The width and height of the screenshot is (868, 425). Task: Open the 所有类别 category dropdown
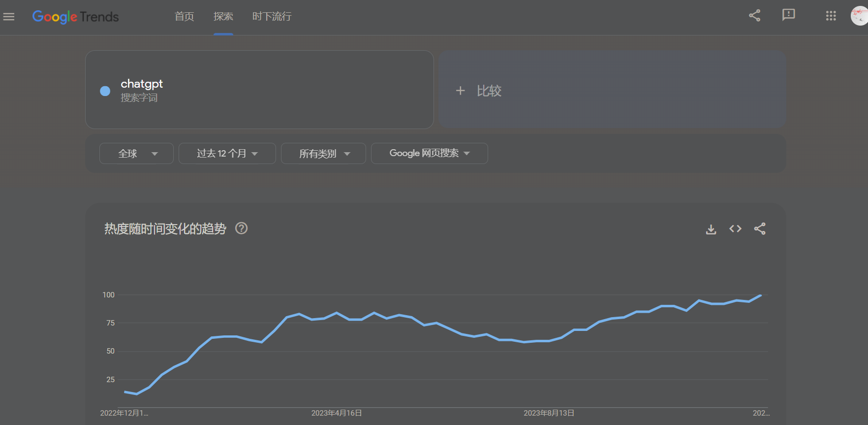(x=323, y=154)
